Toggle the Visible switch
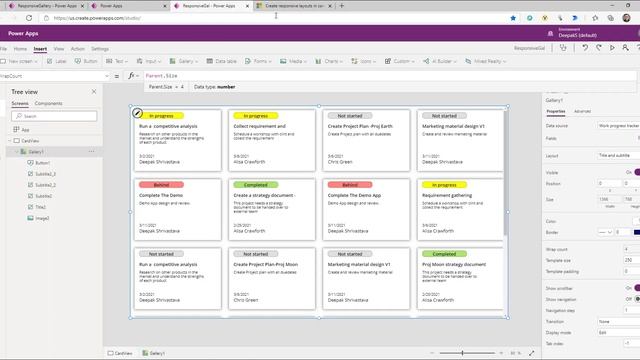 point(637,173)
